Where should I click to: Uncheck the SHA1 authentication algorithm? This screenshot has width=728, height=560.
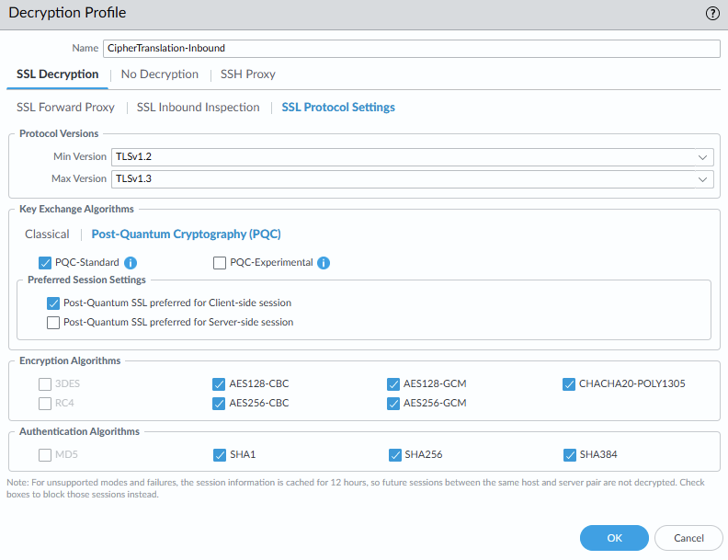click(x=220, y=454)
